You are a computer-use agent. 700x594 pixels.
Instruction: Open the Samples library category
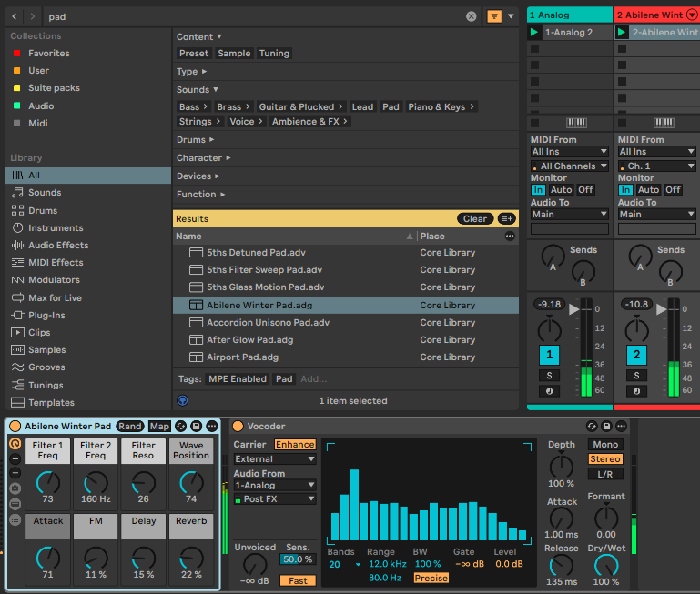46,350
